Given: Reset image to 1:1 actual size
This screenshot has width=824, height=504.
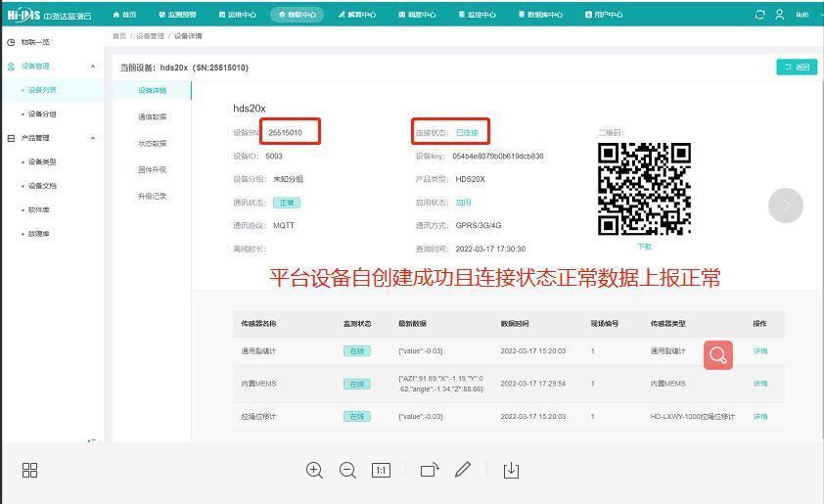Looking at the screenshot, I should click(381, 471).
